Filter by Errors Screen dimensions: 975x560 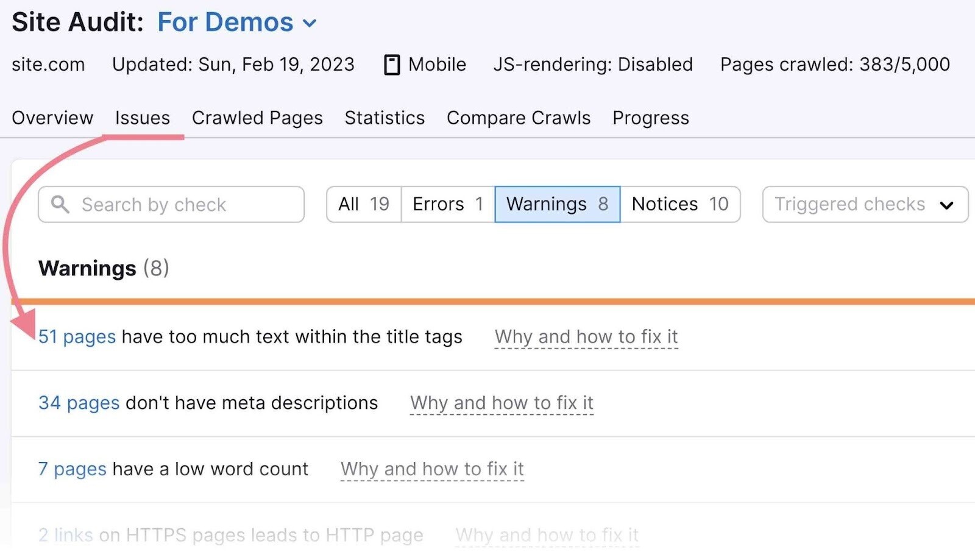[x=447, y=204]
